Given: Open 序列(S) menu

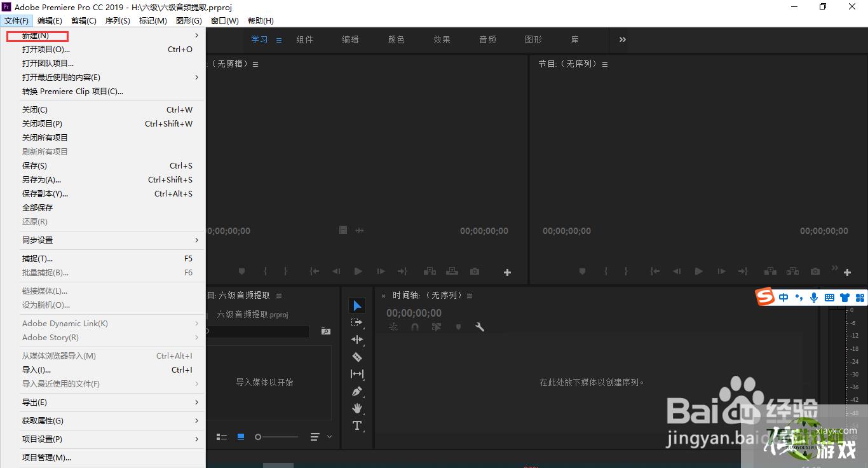Looking at the screenshot, I should coord(118,21).
